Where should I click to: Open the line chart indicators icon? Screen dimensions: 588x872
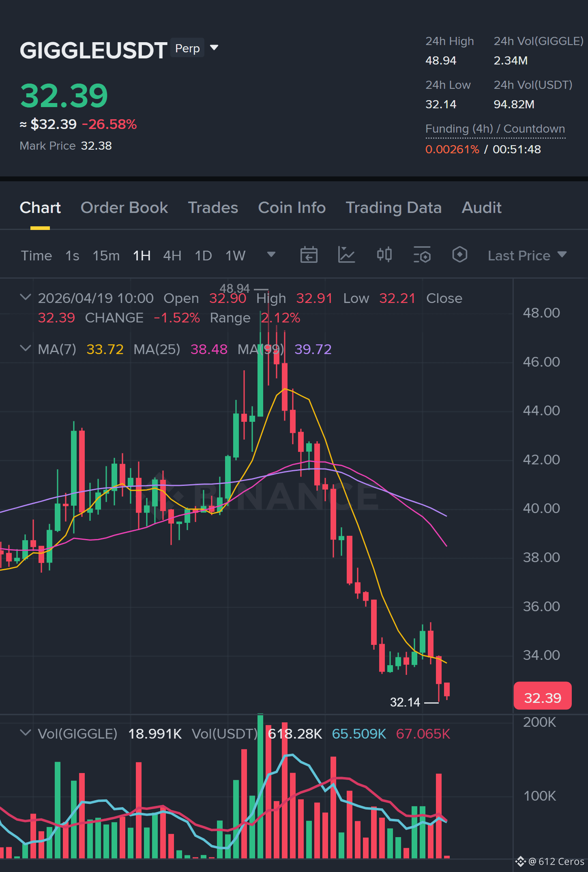(x=346, y=255)
